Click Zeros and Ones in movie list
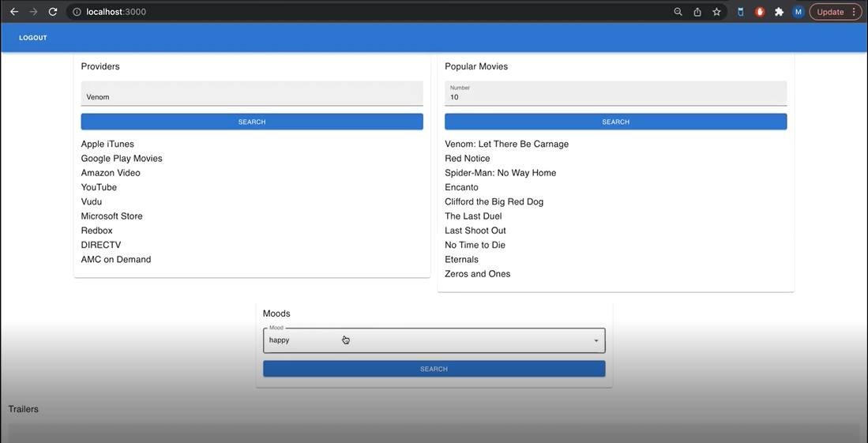 pyautogui.click(x=477, y=273)
